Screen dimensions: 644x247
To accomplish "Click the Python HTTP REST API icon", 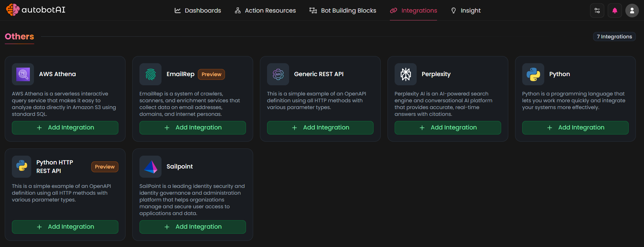I will (22, 166).
